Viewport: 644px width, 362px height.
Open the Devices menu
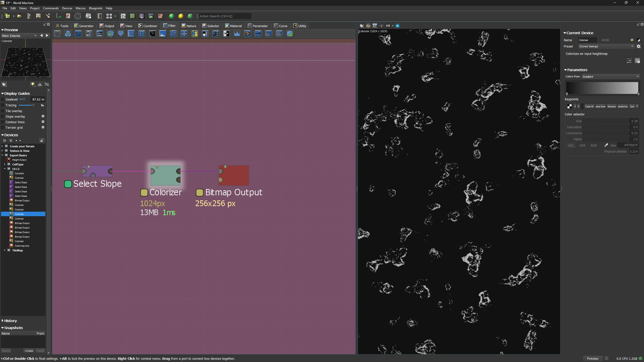click(x=67, y=8)
